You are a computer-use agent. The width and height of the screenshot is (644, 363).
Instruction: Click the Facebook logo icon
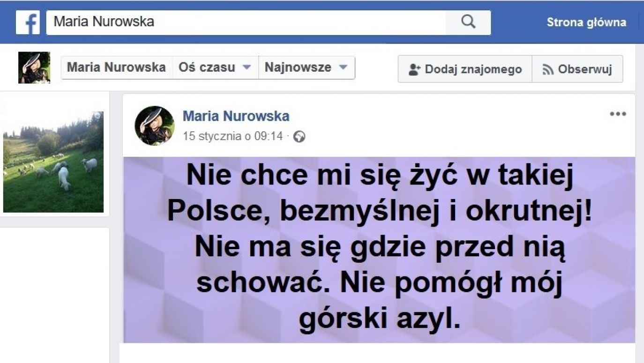[x=28, y=22]
